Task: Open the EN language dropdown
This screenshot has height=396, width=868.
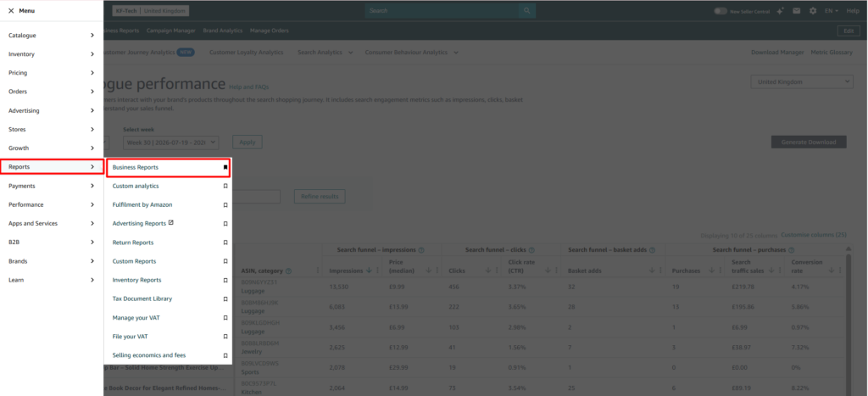Action: coord(832,10)
